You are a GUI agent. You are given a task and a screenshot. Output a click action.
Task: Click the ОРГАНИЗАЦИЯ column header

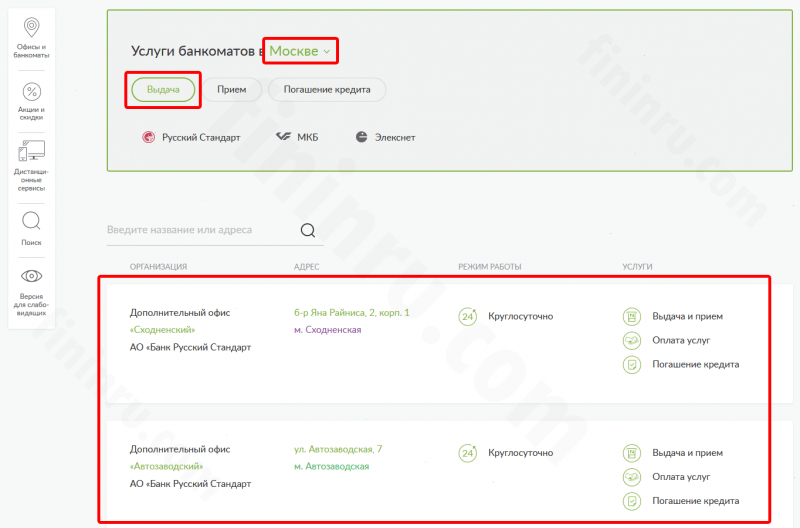158,267
